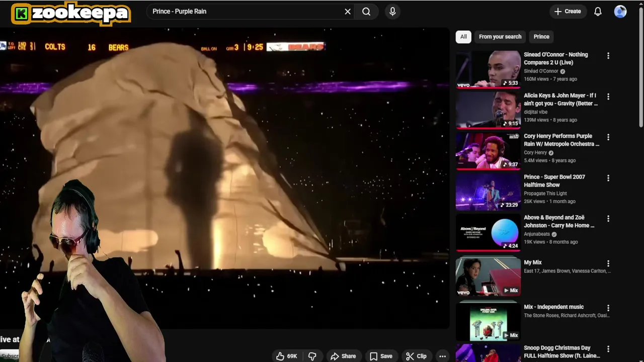644x362 pixels.
Task: Click the magnifying glass search button
Action: [366, 12]
